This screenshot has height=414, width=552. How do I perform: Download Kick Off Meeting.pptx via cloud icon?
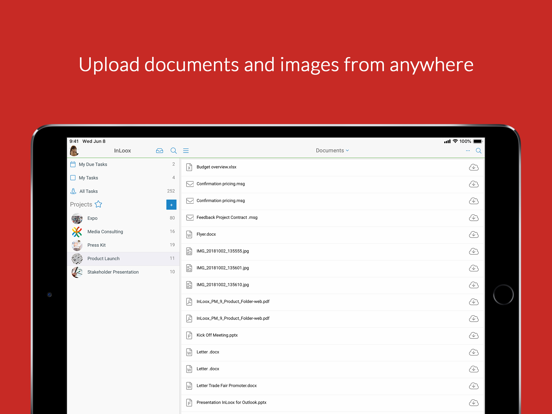point(473,335)
